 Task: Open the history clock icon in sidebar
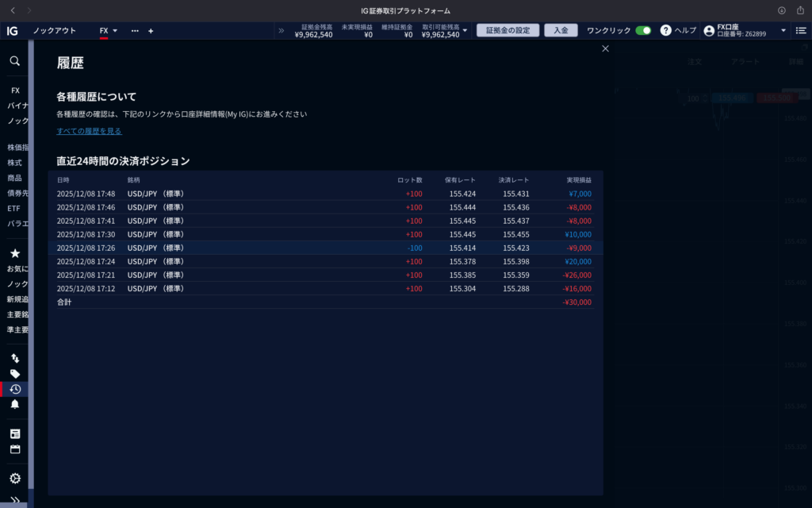(x=14, y=389)
